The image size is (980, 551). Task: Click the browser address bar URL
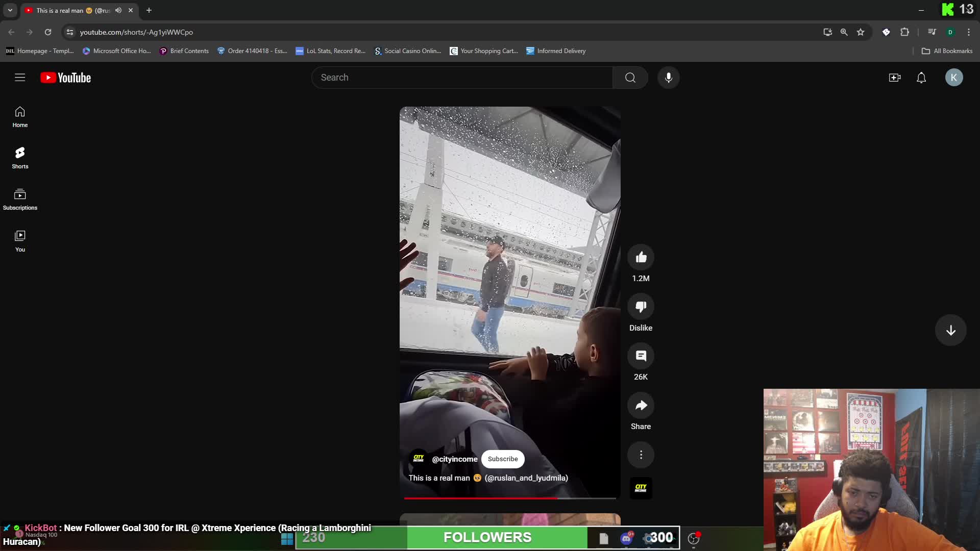(136, 32)
